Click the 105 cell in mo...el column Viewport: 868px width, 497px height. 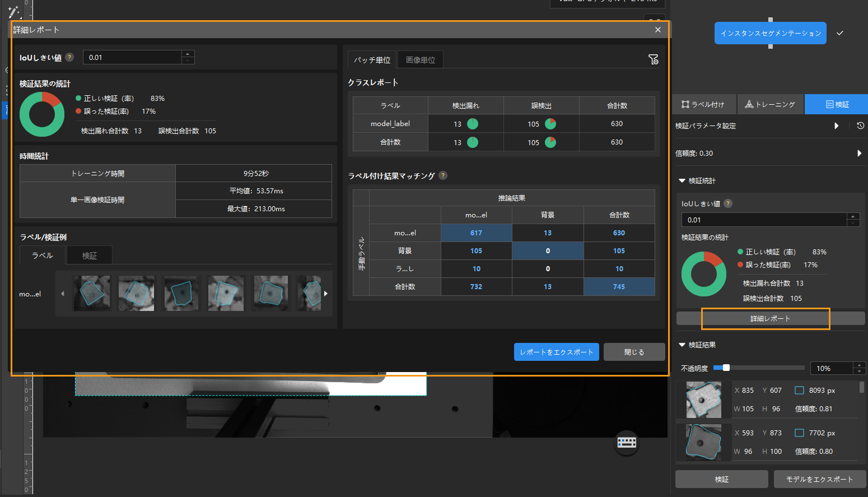[x=477, y=250]
